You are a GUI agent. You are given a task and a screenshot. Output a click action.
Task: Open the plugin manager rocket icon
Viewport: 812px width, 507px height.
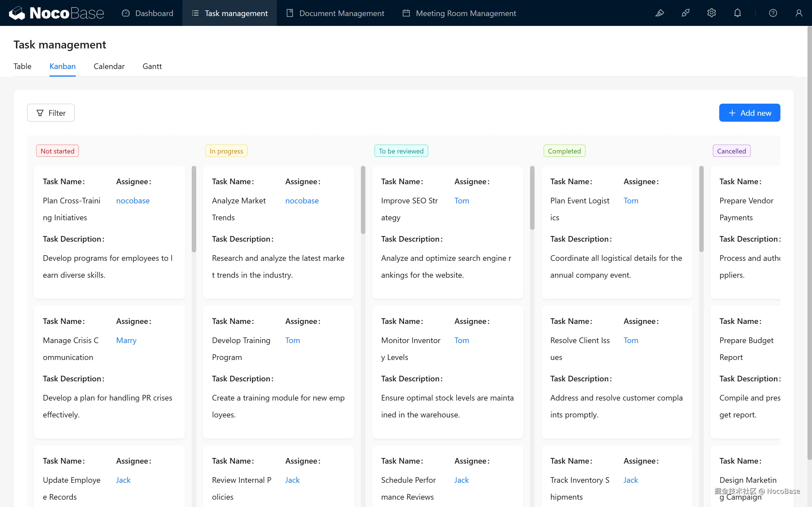(685, 13)
